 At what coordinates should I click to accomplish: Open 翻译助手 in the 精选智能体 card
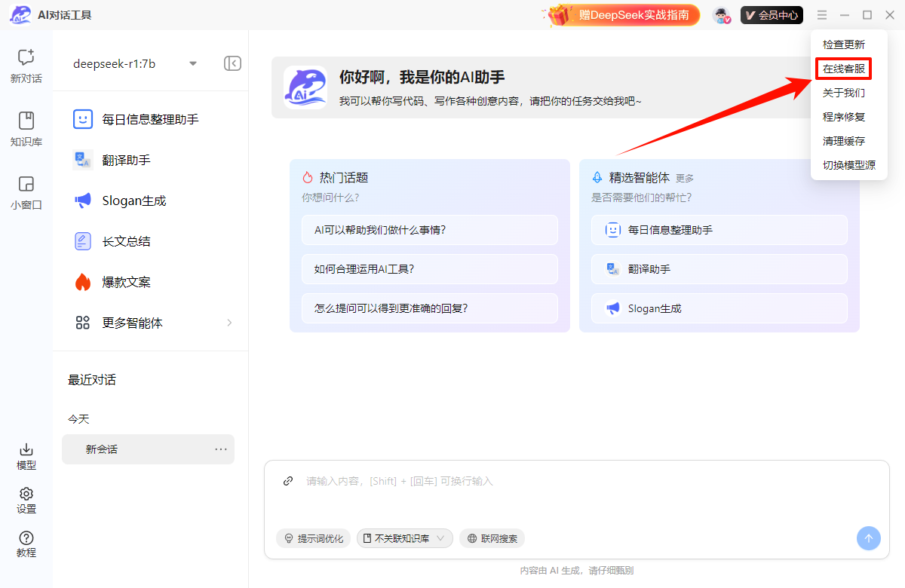tap(719, 269)
